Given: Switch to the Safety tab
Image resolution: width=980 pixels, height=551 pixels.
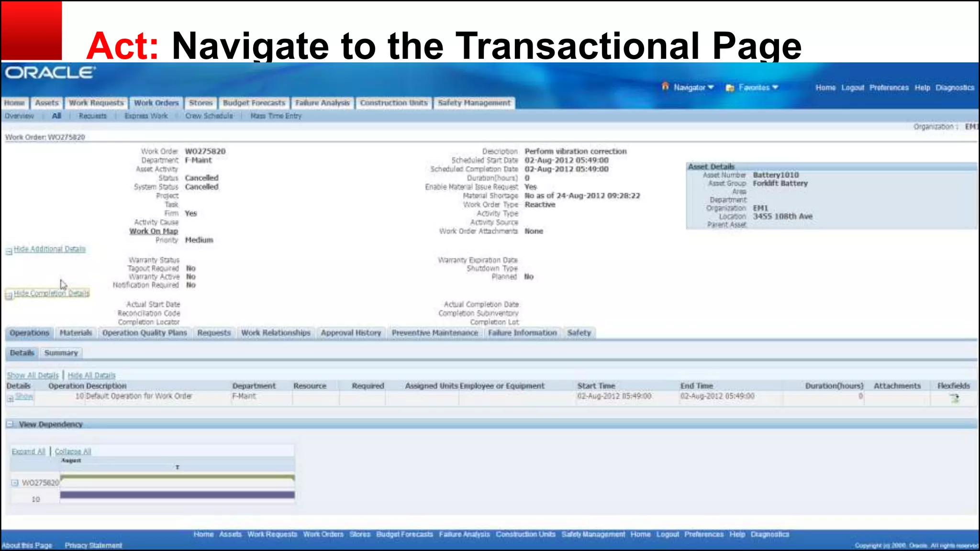Looking at the screenshot, I should pos(579,333).
